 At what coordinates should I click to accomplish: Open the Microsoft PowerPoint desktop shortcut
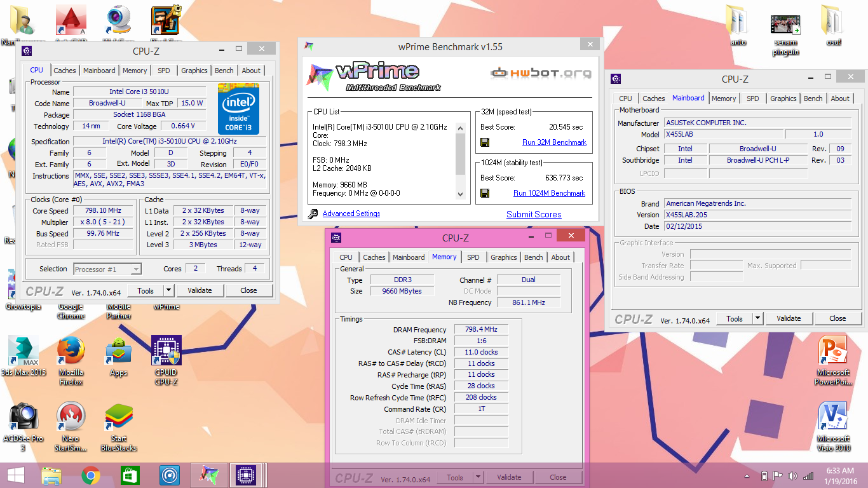[x=833, y=360]
